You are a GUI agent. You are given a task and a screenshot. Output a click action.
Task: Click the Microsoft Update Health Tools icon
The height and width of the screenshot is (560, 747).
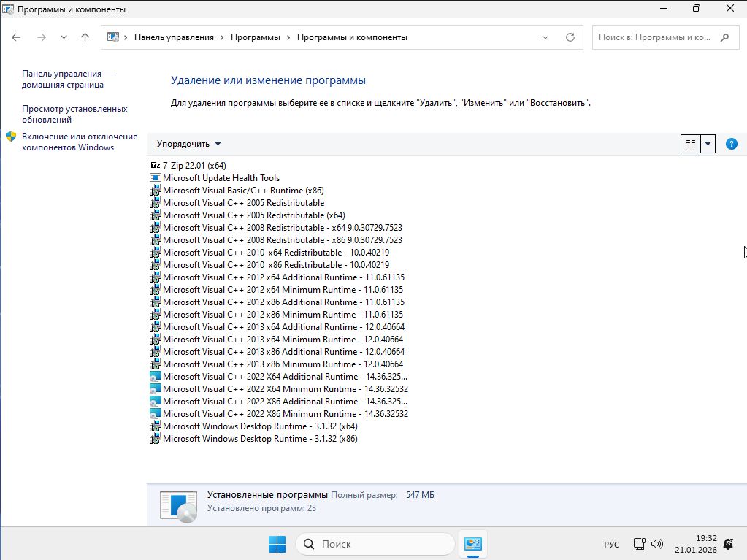155,178
